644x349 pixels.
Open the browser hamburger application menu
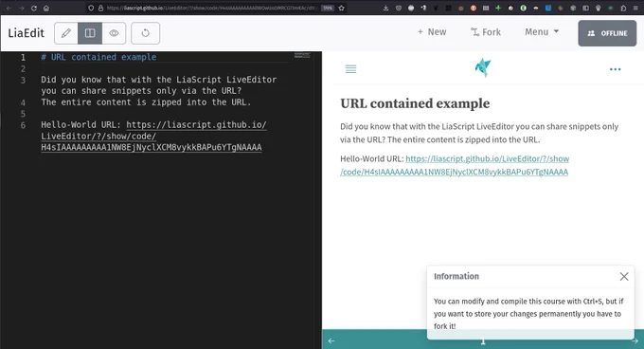pyautogui.click(x=635, y=8)
